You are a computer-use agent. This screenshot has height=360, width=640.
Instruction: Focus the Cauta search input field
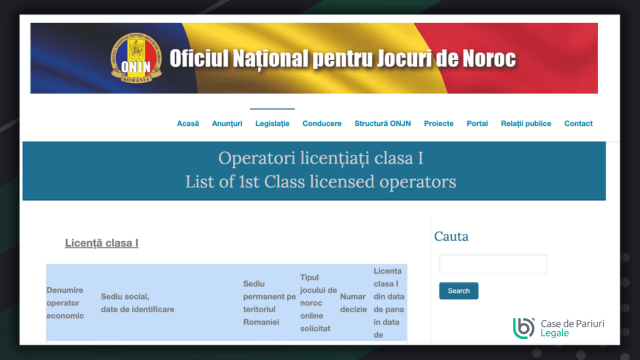click(493, 264)
